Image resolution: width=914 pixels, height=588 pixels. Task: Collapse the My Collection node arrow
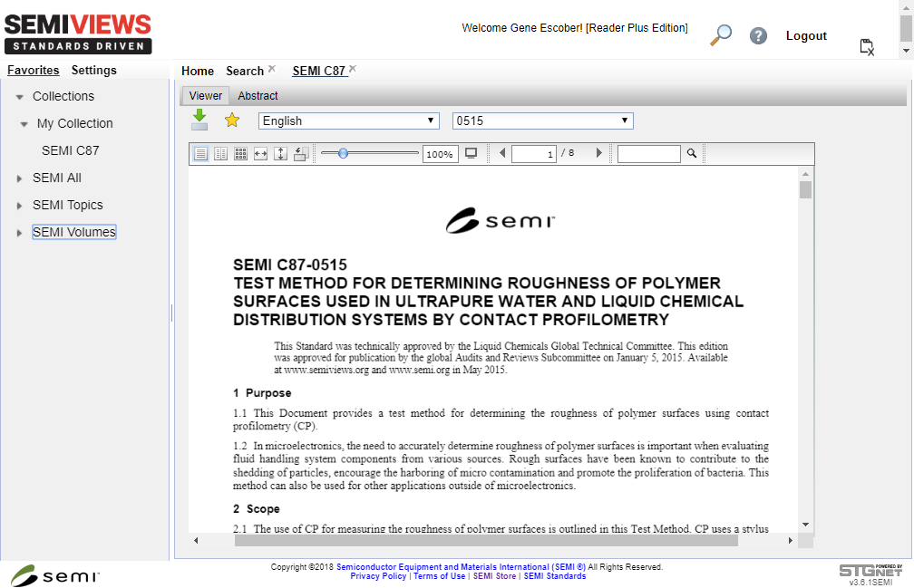(x=24, y=124)
